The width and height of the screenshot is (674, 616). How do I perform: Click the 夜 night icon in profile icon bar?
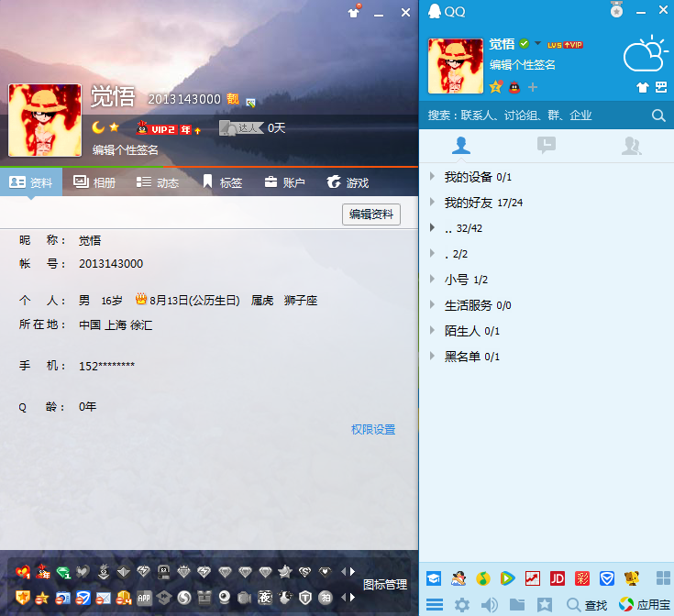pyautogui.click(x=265, y=598)
